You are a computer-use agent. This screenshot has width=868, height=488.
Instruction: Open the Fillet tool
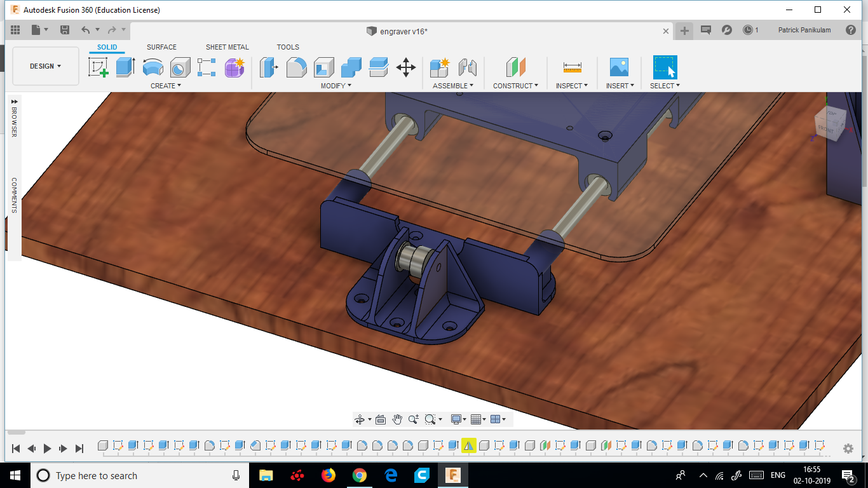point(297,67)
